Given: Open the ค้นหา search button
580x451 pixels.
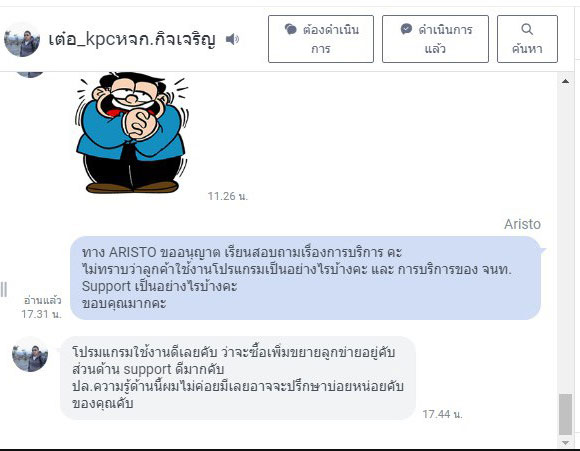Looking at the screenshot, I should [527, 39].
